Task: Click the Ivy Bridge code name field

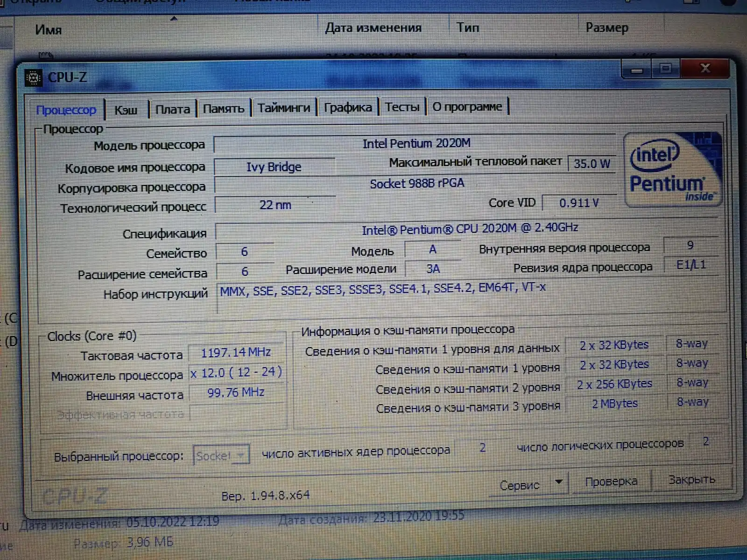Action: [274, 167]
